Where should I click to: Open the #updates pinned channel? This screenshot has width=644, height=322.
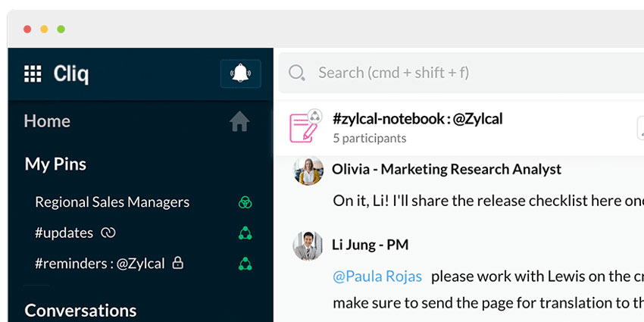click(x=64, y=233)
